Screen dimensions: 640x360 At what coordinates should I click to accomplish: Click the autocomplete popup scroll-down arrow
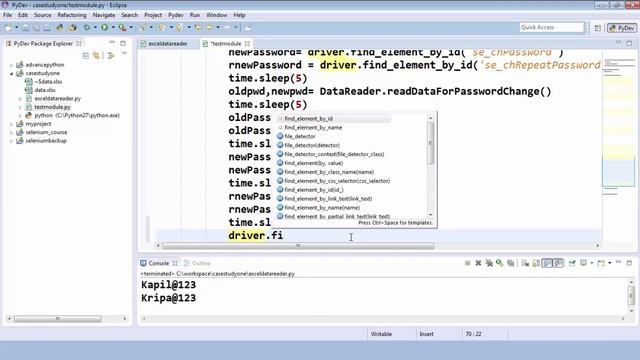pos(431,215)
